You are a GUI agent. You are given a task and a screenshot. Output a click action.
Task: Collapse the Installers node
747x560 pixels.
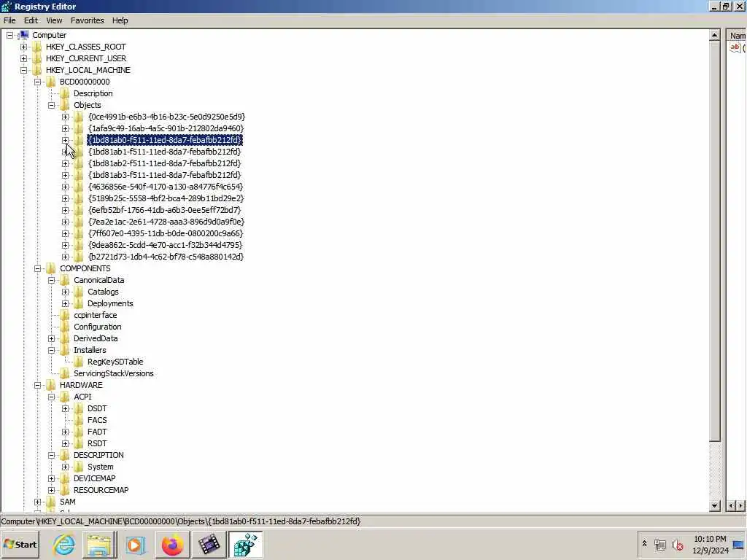[52, 350]
